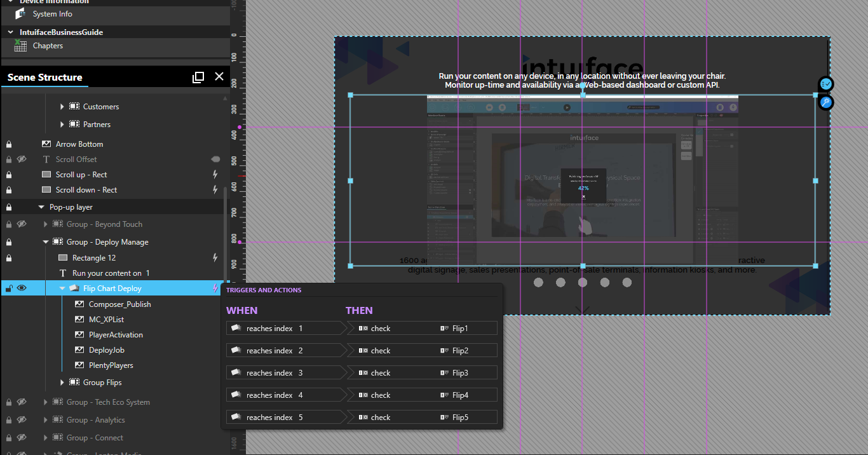This screenshot has width=868, height=455.
Task: Click the top-center selection handle on canvas
Action: (x=583, y=95)
